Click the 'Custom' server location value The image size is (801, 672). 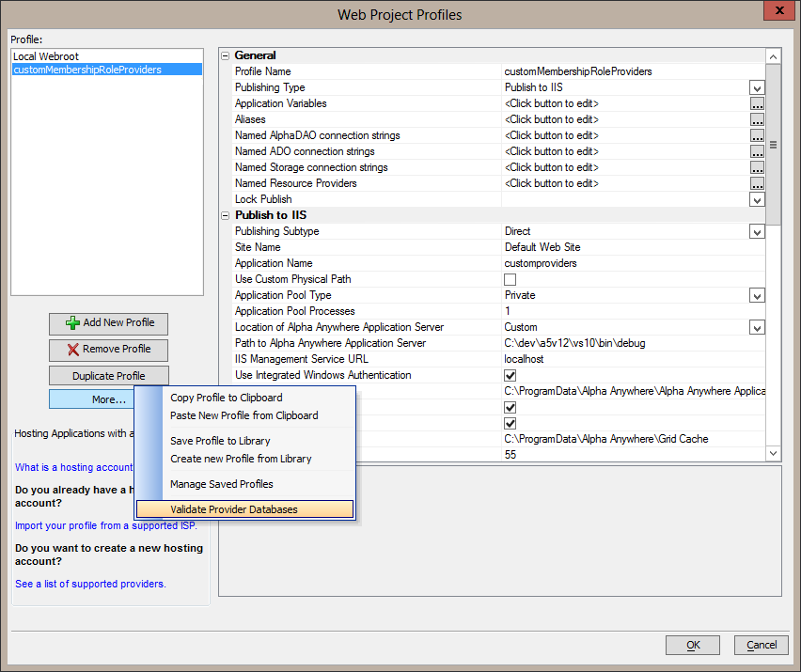click(521, 327)
